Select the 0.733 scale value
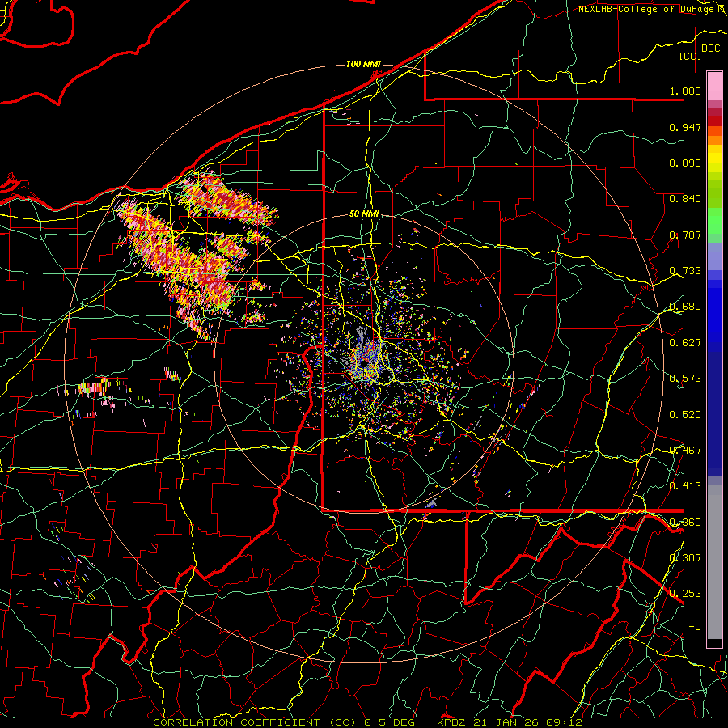Image resolution: width=728 pixels, height=728 pixels. pos(685,271)
